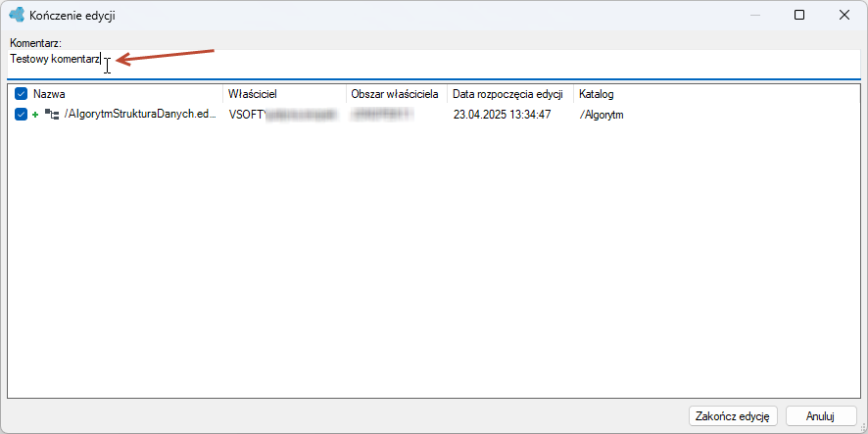Maximize the Kończenie edycji window
This screenshot has width=868, height=434.
pos(799,15)
